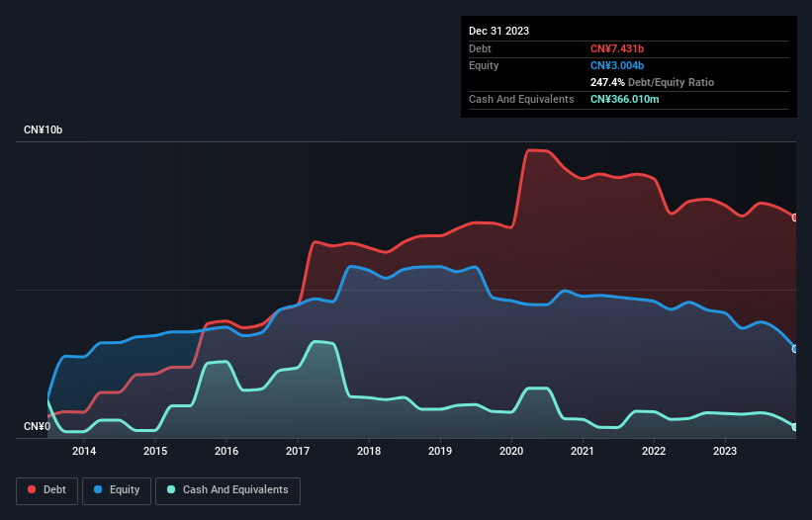
Task: Click the CN¥0 y-axis label
Action: [x=38, y=426]
